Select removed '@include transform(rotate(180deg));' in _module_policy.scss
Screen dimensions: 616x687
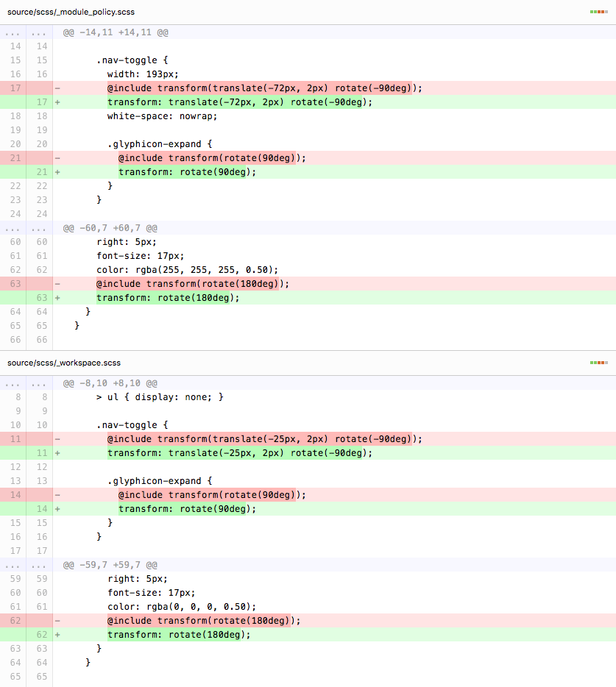tap(193, 284)
